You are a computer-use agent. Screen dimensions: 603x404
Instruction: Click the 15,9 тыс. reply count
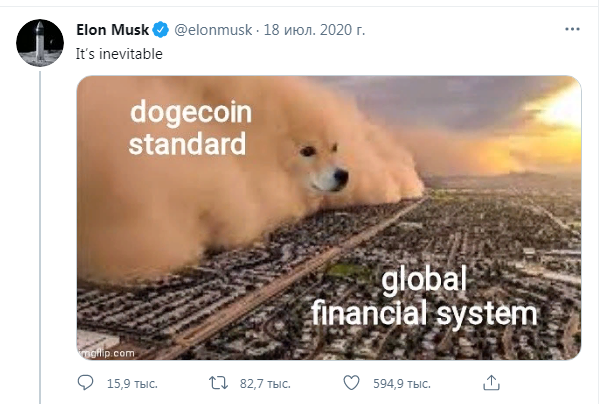click(x=132, y=383)
